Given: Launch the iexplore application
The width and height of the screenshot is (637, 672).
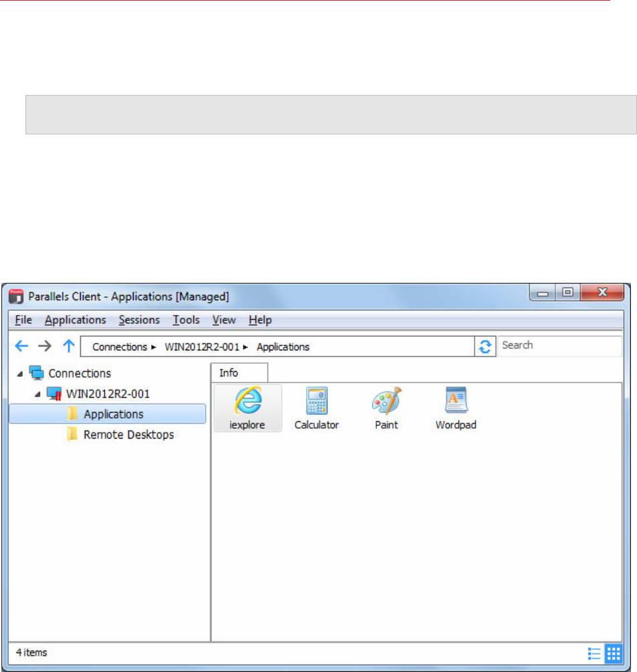Looking at the screenshot, I should coord(247,408).
